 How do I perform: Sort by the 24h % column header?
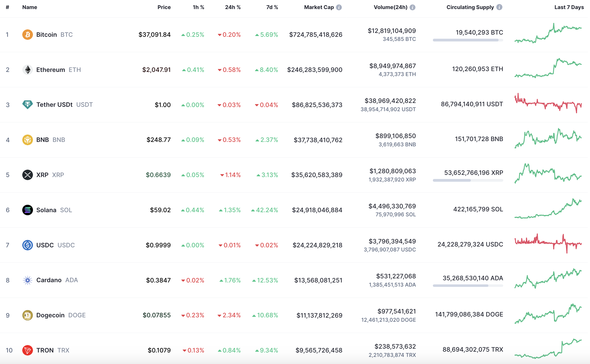point(233,7)
